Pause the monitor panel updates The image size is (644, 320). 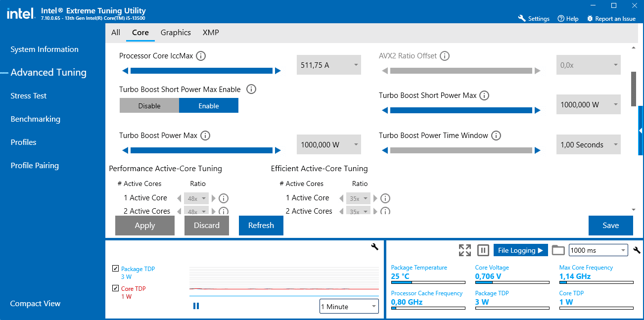coord(483,250)
